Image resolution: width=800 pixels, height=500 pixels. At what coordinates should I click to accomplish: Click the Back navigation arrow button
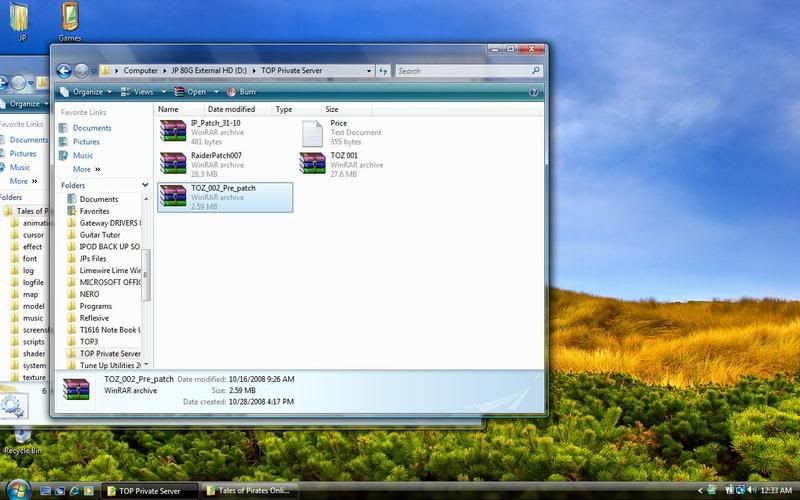[x=64, y=71]
